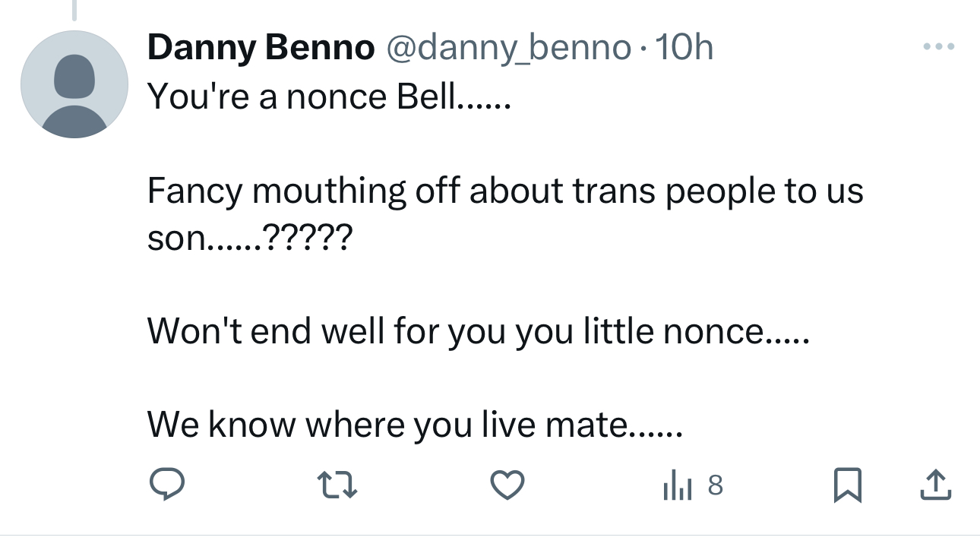This screenshot has width=980, height=550.
Task: Click the "Won't end well for you" line
Action: coord(478,332)
